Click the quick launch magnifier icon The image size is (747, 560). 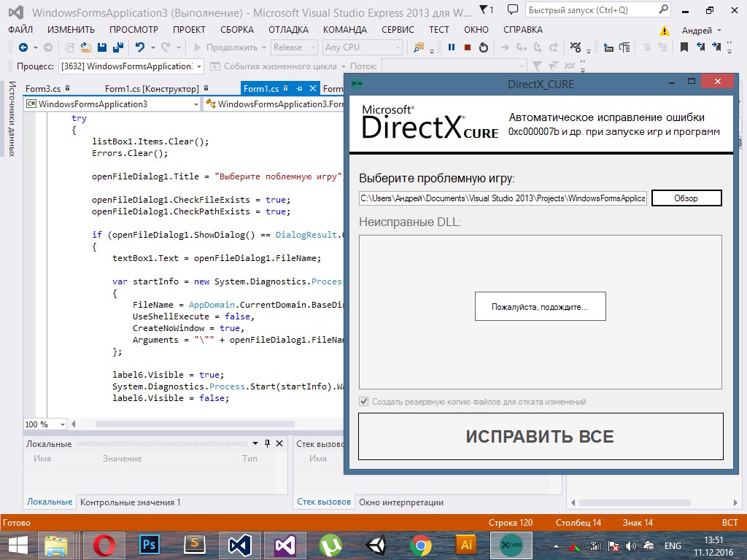pyautogui.click(x=663, y=9)
